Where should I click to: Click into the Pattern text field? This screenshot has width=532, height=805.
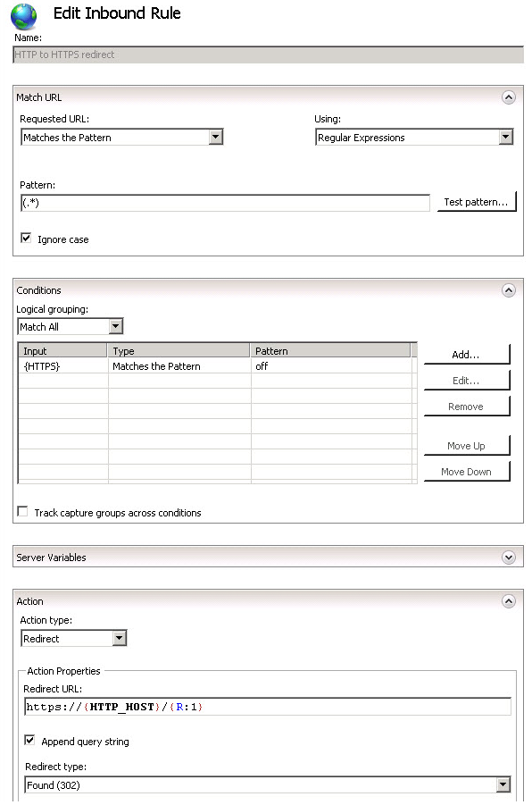pos(225,203)
